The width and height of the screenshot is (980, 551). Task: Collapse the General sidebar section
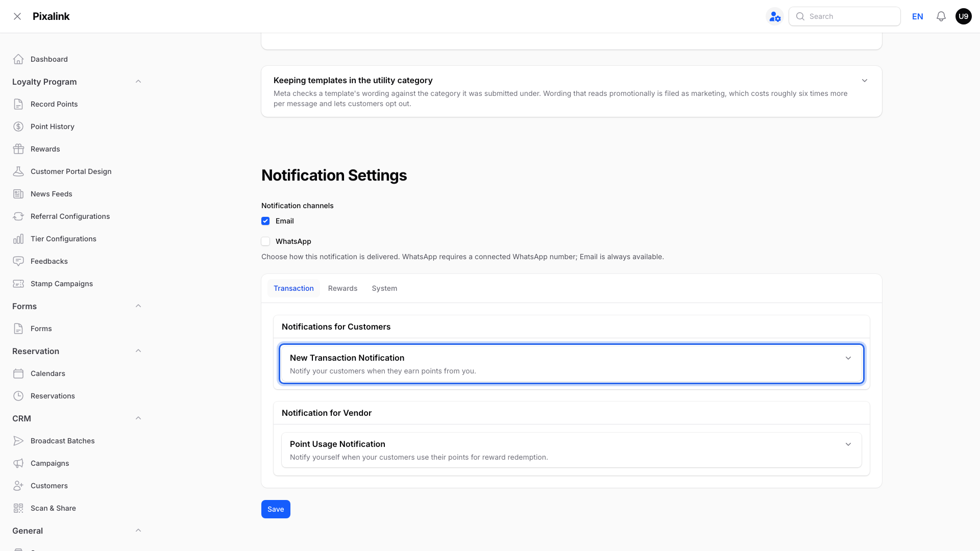[138, 531]
